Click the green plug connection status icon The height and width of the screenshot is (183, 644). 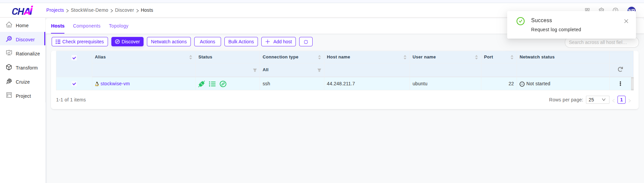202,84
